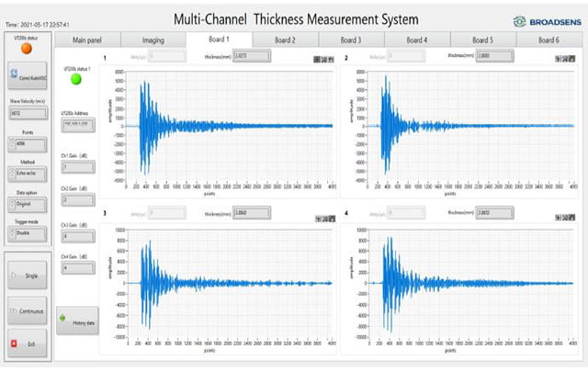Open the Imaging tab
The image size is (588, 371).
153,40
